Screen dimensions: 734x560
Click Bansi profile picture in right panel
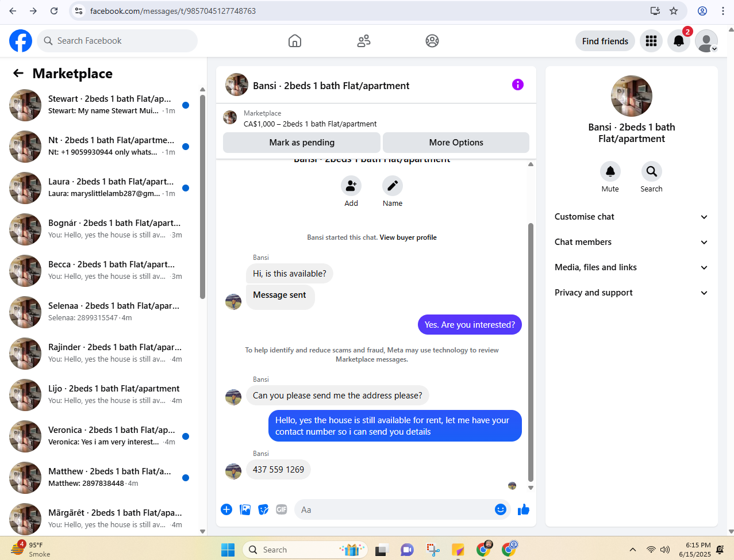(632, 96)
